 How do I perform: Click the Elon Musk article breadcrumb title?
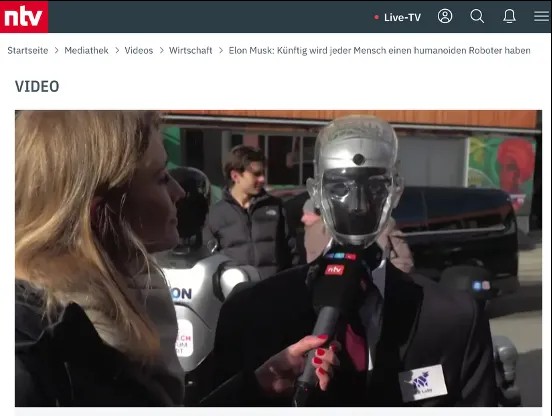380,51
